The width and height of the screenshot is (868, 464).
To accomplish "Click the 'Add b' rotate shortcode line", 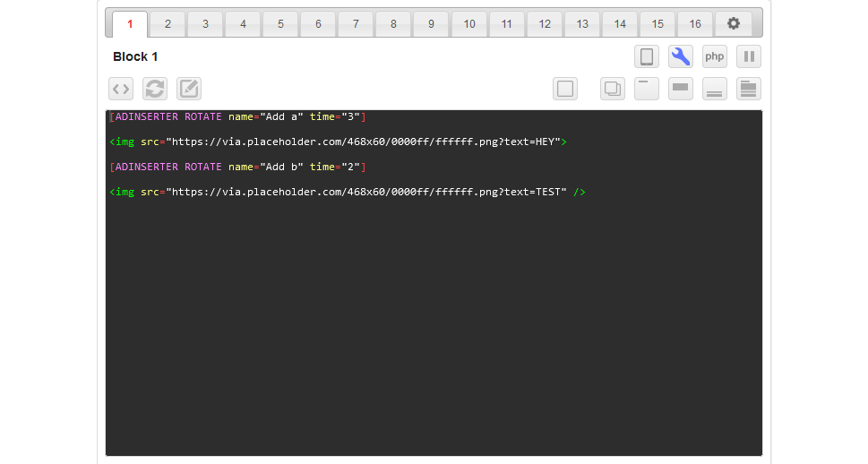I will pyautogui.click(x=237, y=167).
